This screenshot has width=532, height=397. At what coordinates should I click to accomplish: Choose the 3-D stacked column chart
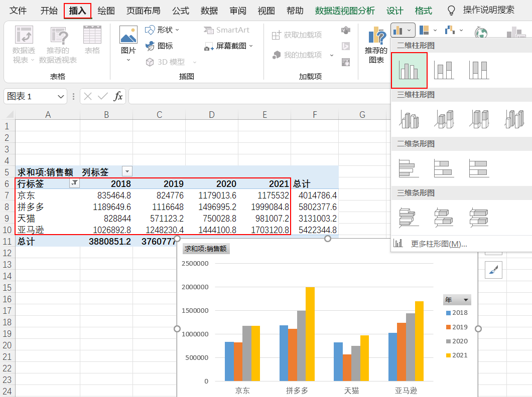(x=444, y=119)
